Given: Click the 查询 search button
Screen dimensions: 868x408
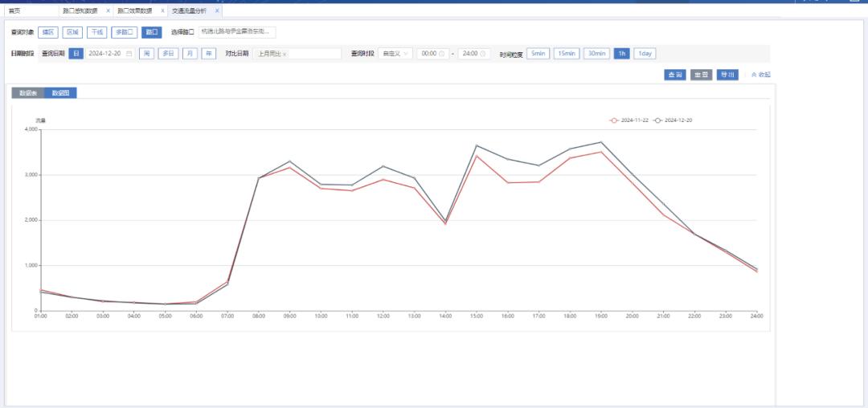Looking at the screenshot, I should [674, 75].
